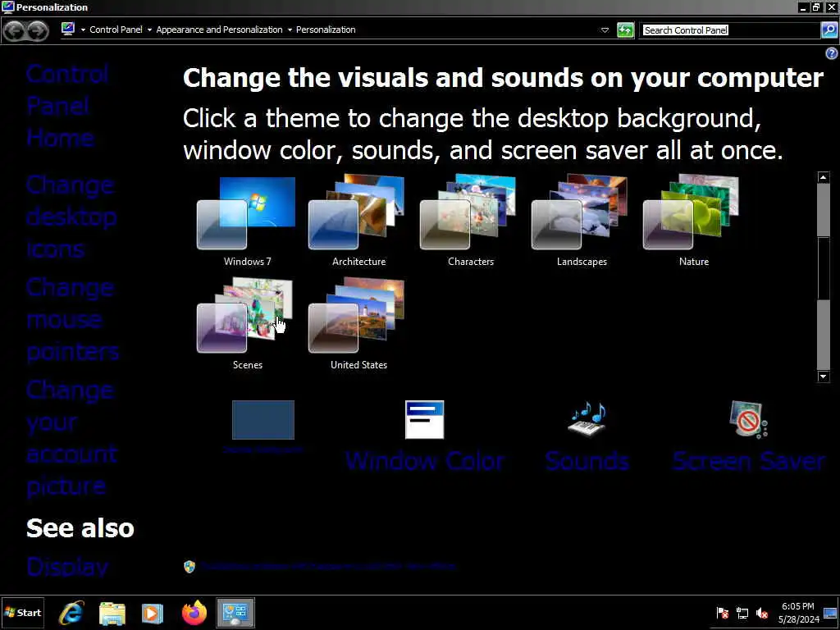Click the Sounds music notes icon

587,419
